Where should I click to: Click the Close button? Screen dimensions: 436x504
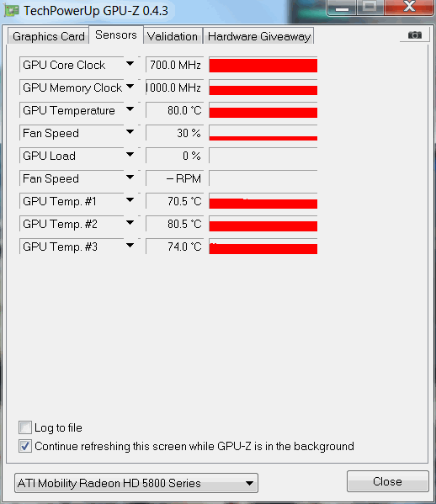(x=387, y=481)
